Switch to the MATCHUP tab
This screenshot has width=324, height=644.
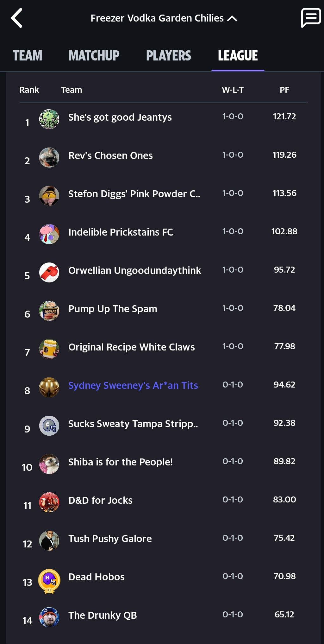[94, 56]
